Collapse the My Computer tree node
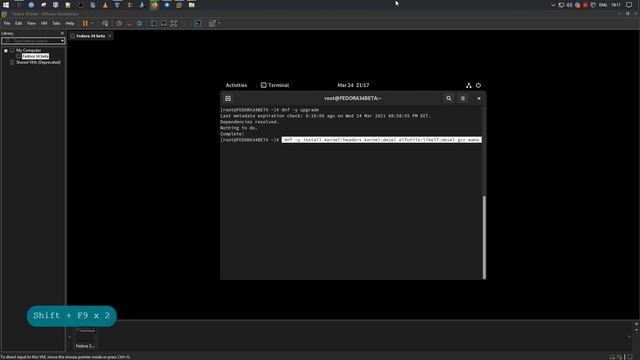 (6, 51)
